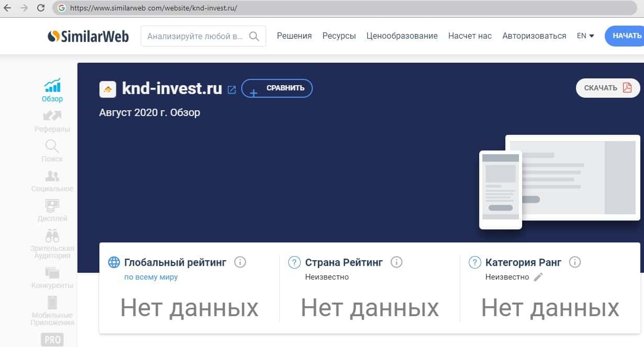Screen dimensions: 644x347
Task: Go forward with browser forward arrow
Action: click(24, 8)
